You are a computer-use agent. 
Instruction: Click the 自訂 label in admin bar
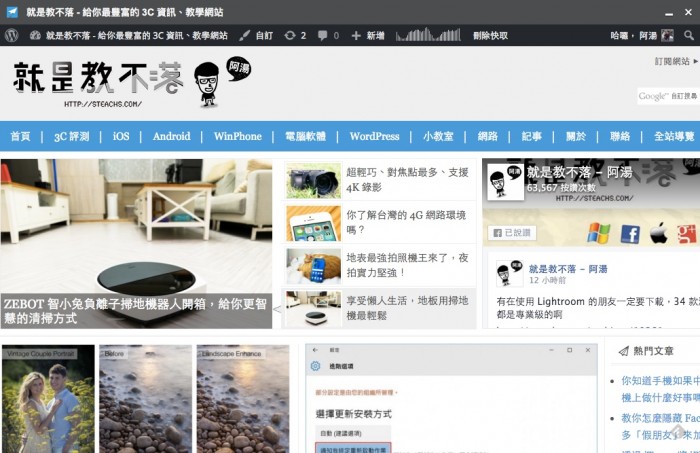tap(264, 35)
